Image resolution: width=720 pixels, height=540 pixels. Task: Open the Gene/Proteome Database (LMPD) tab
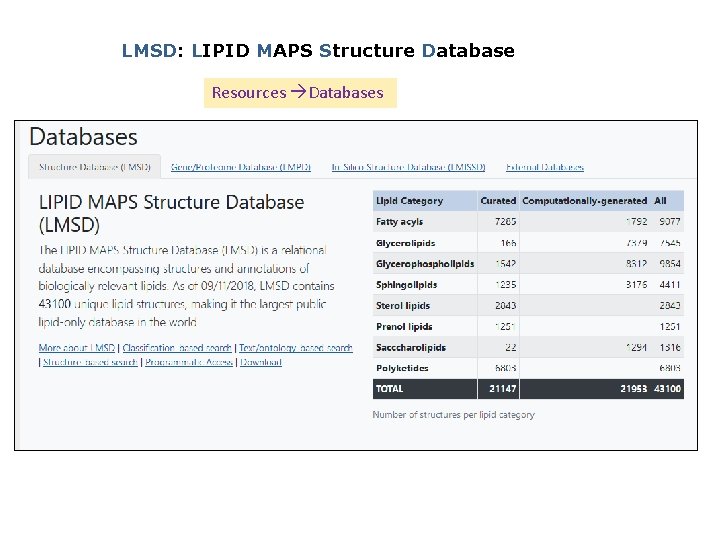pos(241,167)
